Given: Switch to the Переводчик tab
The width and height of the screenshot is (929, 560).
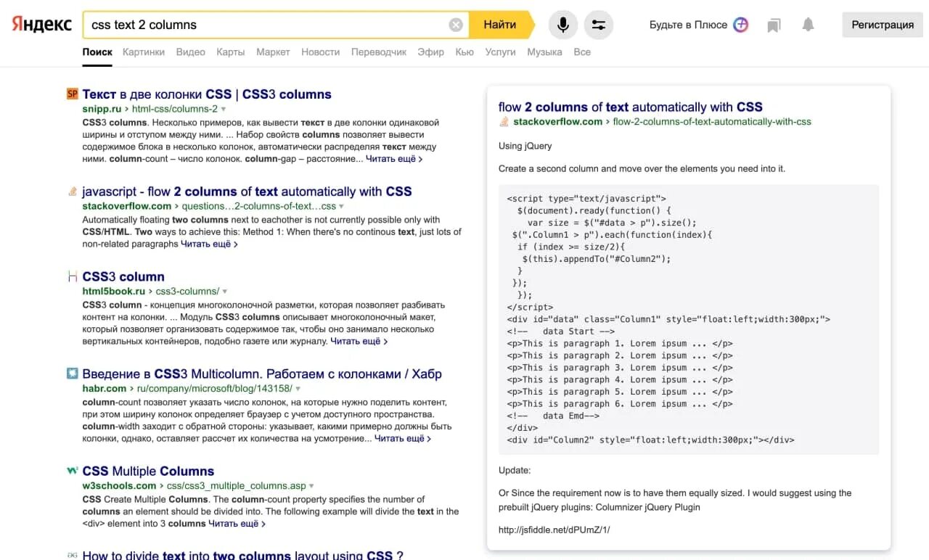Looking at the screenshot, I should pos(379,52).
